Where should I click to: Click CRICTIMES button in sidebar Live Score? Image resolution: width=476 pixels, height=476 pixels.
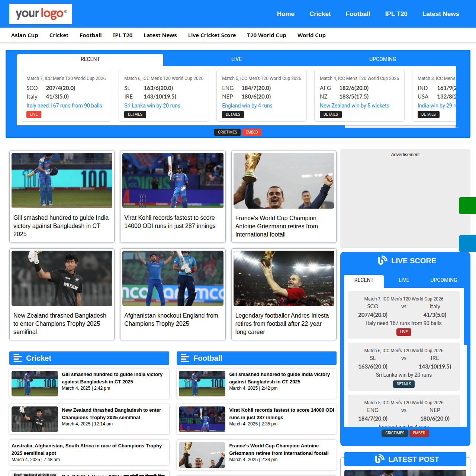point(395,433)
